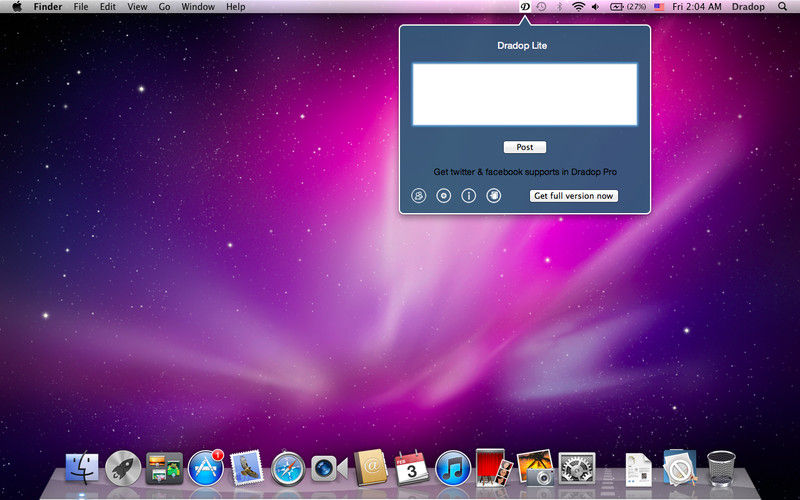Viewport: 800px width, 500px height.
Task: Click the Dradop Pro twitter & facebook text
Action: coord(525,172)
